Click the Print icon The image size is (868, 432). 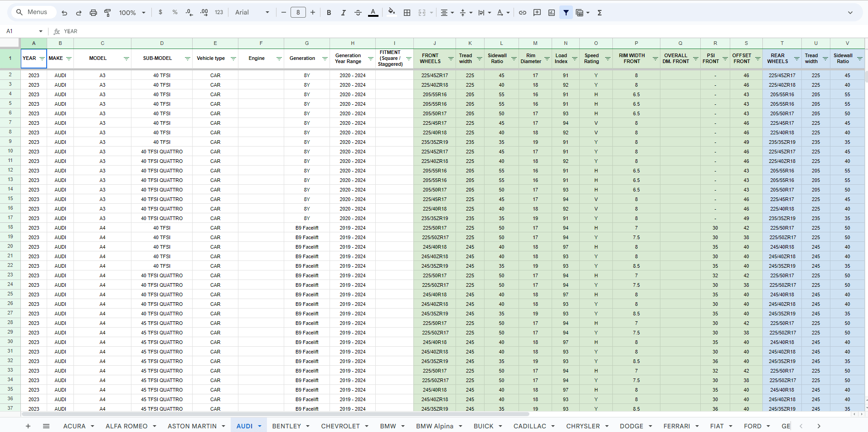pos(93,13)
